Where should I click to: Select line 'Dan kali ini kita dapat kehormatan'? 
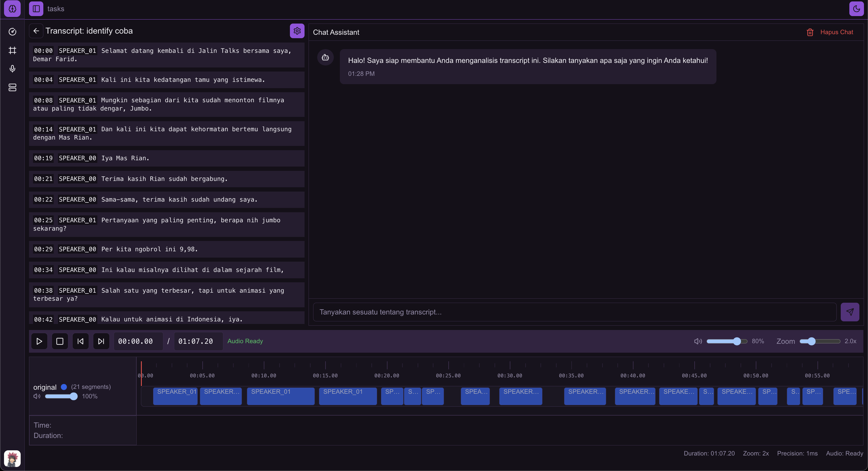(x=166, y=134)
